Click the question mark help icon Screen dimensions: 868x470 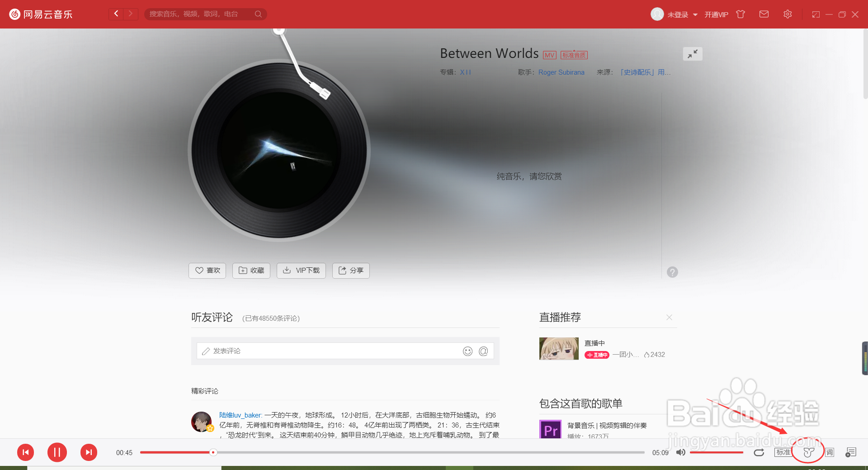pos(672,272)
